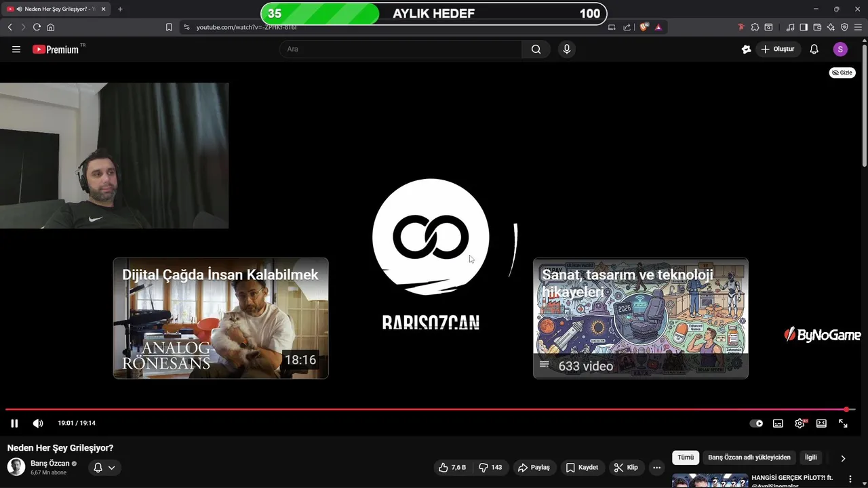Open more actions three-dot menu
The height and width of the screenshot is (488, 868).
tap(656, 467)
